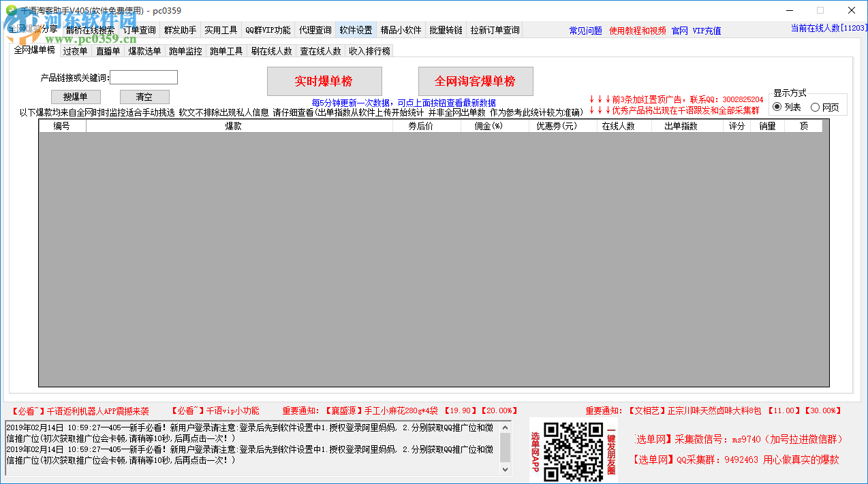Select the QQ群VIP功能 tab
868x484 pixels.
(268, 30)
